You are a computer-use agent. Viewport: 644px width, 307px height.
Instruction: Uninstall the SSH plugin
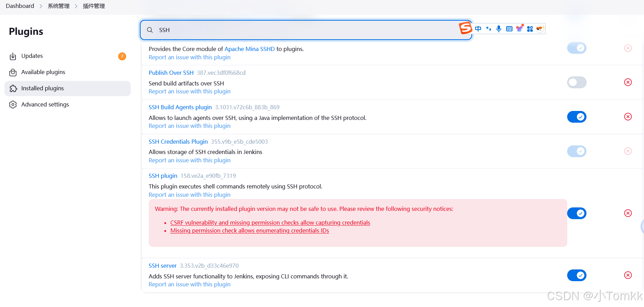click(x=628, y=213)
